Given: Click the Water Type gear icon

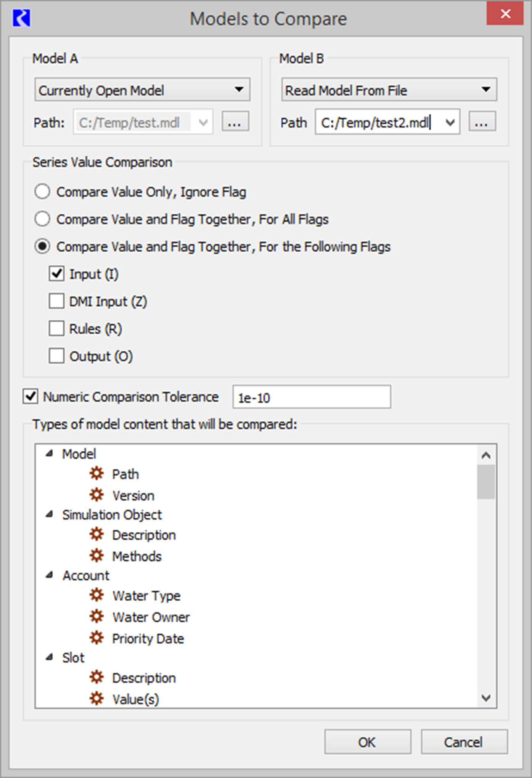Looking at the screenshot, I should pos(96,595).
